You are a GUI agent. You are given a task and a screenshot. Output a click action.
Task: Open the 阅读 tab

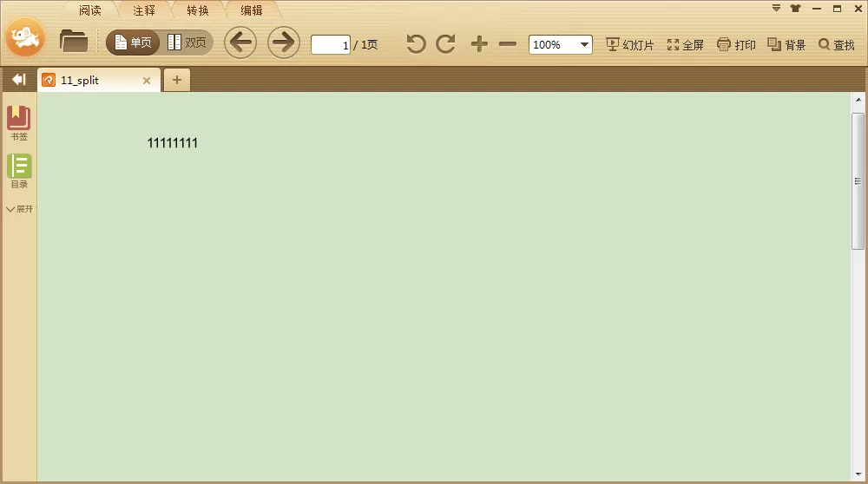click(x=89, y=10)
